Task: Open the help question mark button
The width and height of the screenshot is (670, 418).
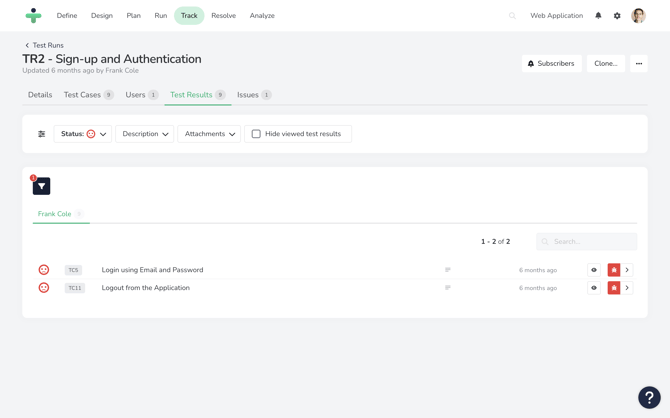Action: 649,397
